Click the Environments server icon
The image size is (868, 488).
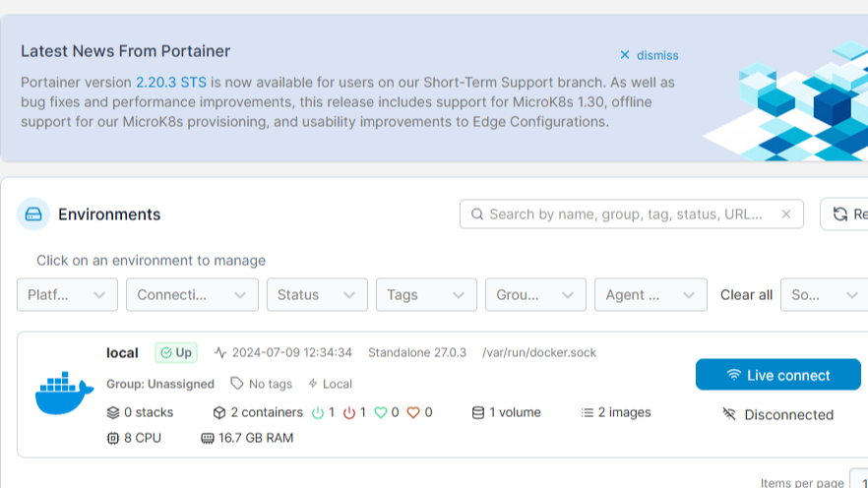(33, 214)
